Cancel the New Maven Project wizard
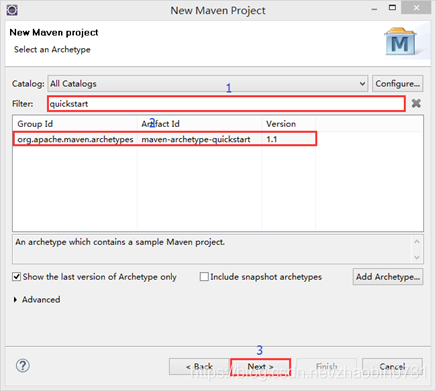The width and height of the screenshot is (436, 391). click(392, 367)
